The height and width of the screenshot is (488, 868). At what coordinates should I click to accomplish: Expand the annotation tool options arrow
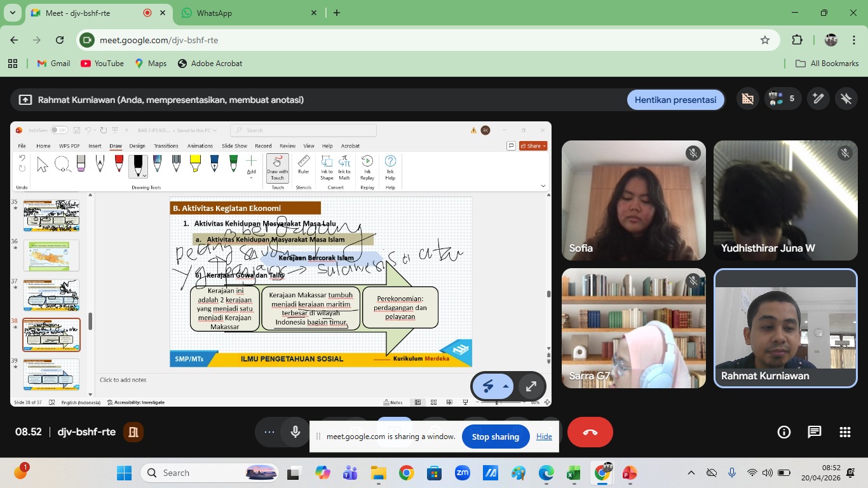point(506,386)
